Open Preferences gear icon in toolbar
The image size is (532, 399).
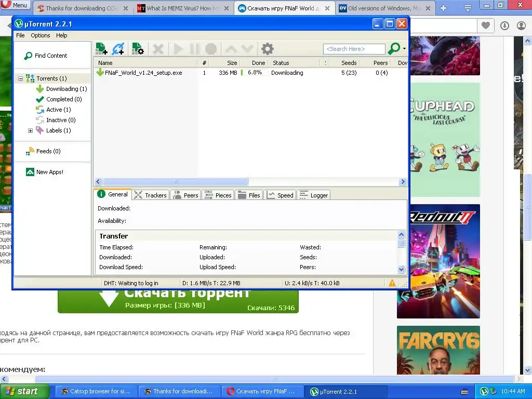[x=268, y=49]
